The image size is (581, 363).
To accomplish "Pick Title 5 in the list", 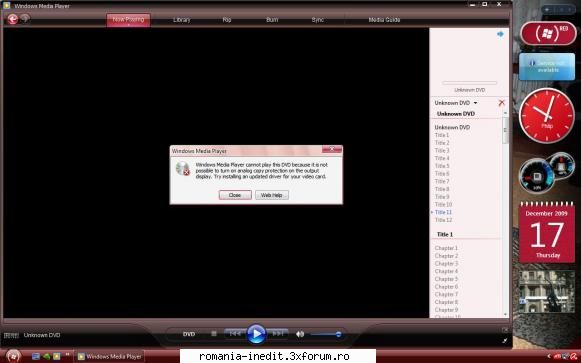I will [442, 166].
